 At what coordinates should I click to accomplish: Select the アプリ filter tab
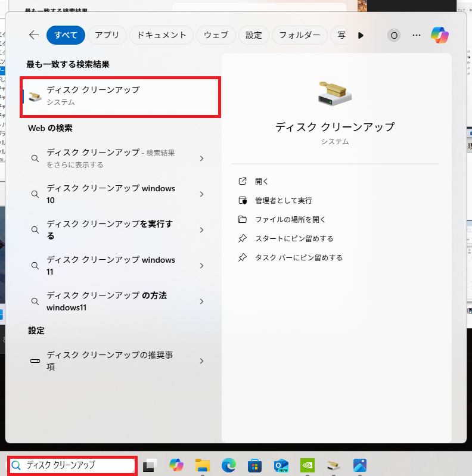click(x=107, y=35)
